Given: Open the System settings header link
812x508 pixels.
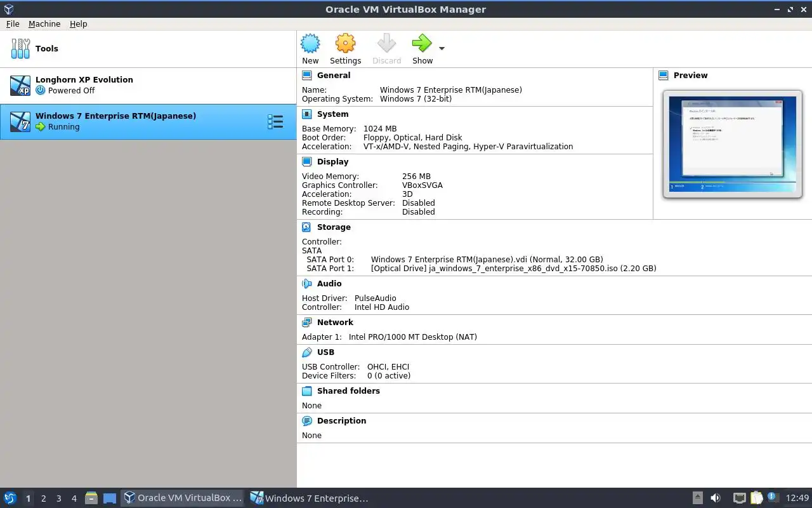Looking at the screenshot, I should (332, 114).
